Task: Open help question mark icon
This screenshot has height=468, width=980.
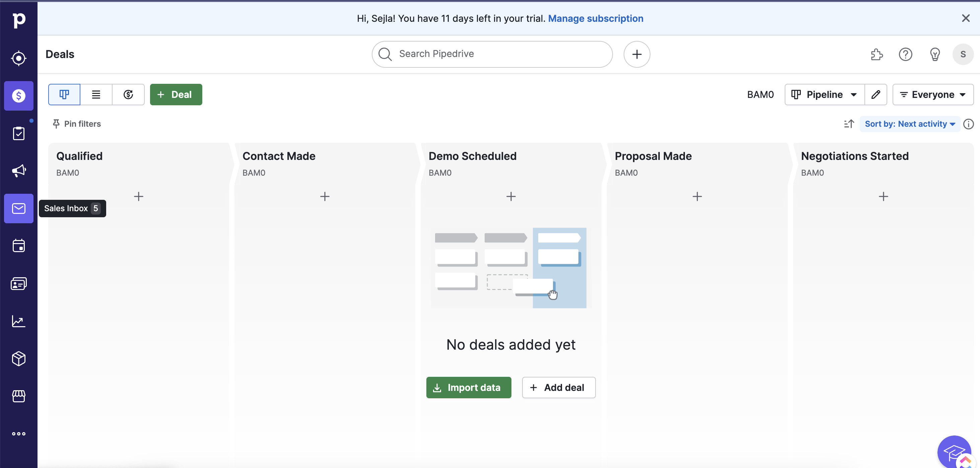Action: 905,54
